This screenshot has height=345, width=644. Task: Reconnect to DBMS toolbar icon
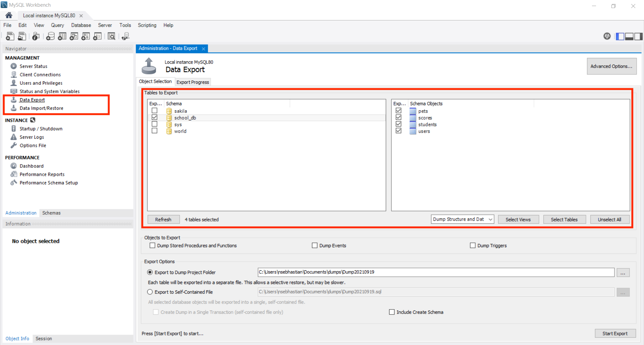pyautogui.click(x=125, y=36)
